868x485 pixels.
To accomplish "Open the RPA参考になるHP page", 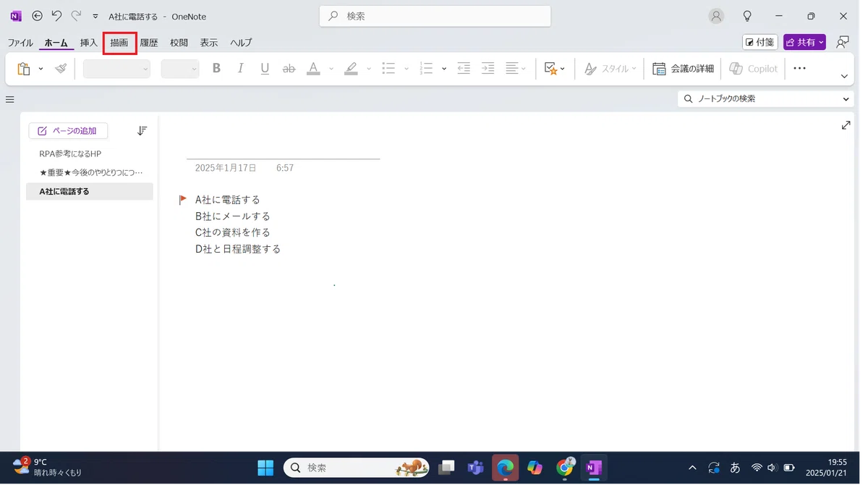I will click(90, 154).
